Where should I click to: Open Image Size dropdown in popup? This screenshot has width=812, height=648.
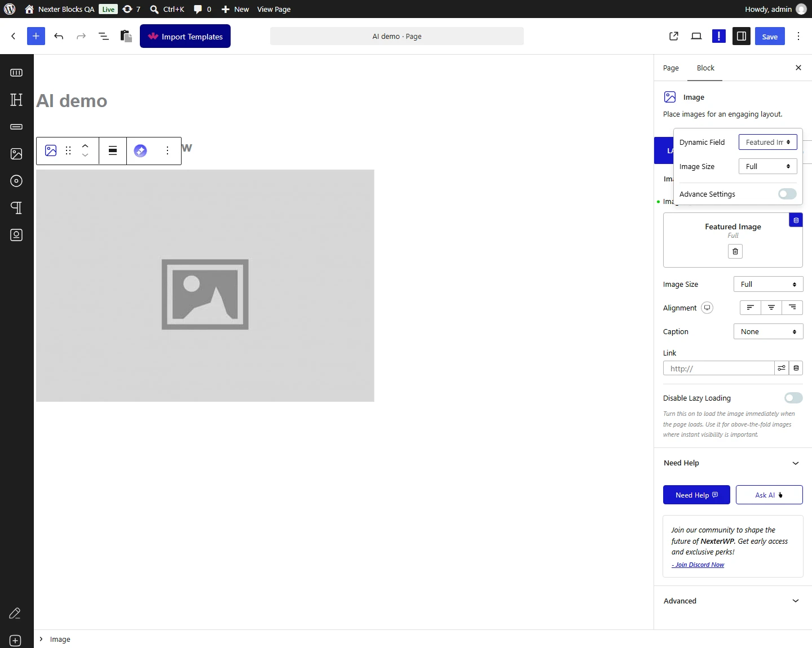point(768,166)
